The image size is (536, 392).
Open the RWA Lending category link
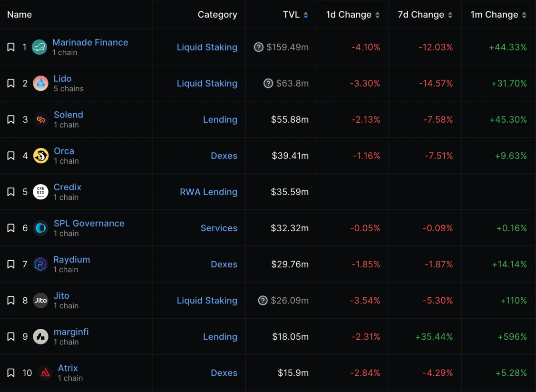click(x=208, y=192)
